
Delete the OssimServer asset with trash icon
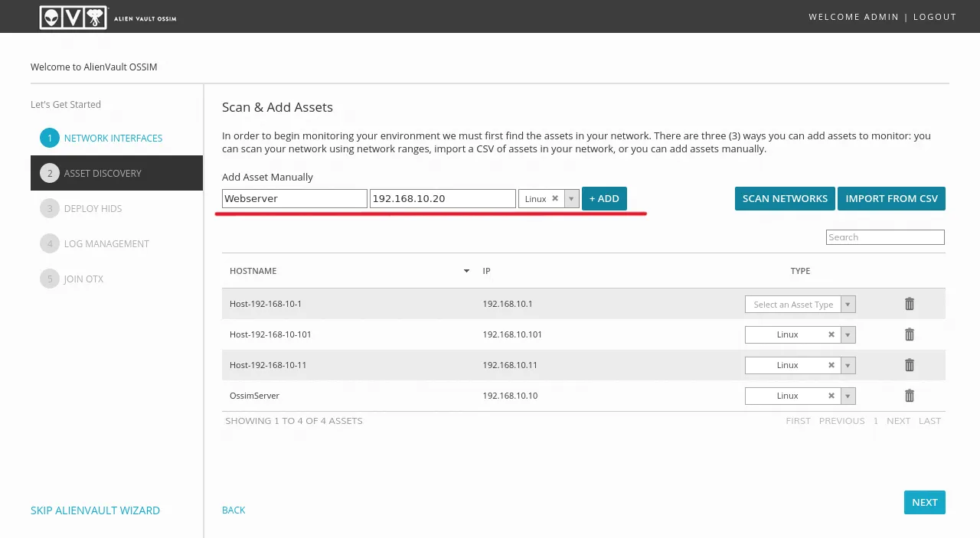[910, 396]
